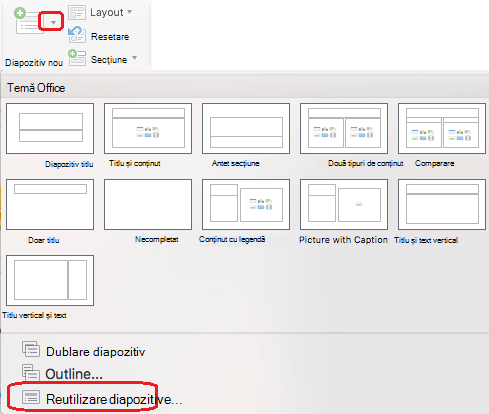Select the Conținut cu legendă layout thumbnail
The width and height of the screenshot is (489, 414).
[x=246, y=204]
